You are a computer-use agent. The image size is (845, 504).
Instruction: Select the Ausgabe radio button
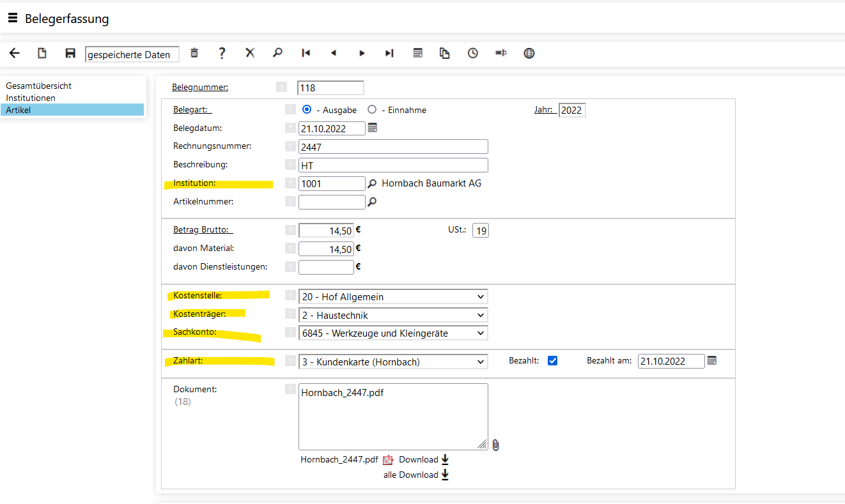click(307, 109)
